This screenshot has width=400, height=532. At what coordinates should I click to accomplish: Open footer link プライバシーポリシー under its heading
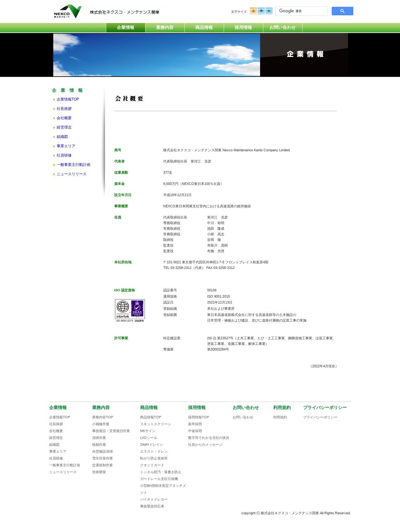(x=320, y=417)
